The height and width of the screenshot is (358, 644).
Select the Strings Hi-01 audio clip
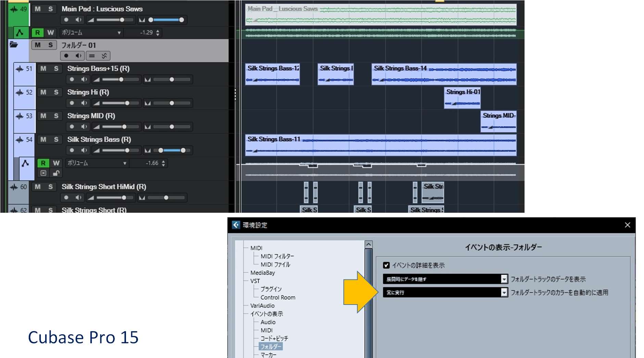coord(462,98)
